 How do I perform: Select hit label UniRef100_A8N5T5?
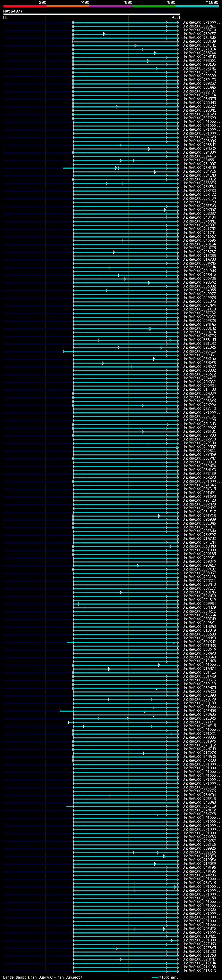pyautogui.click(x=199, y=99)
